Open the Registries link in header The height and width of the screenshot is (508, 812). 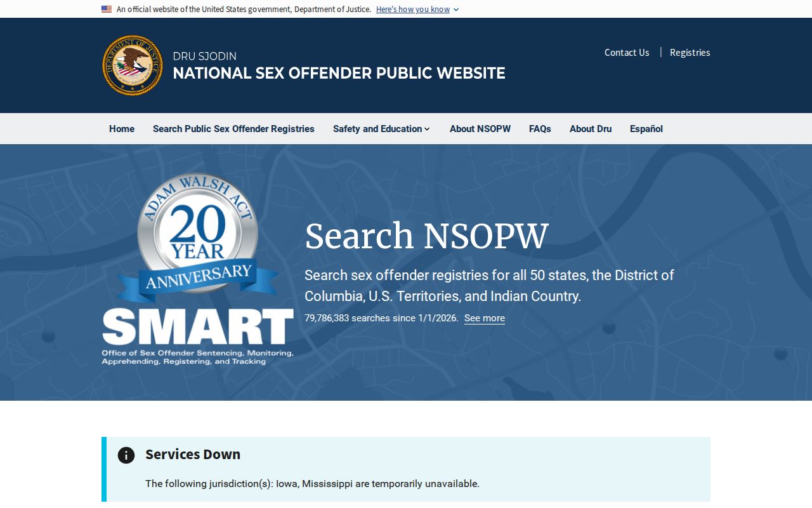click(x=690, y=53)
